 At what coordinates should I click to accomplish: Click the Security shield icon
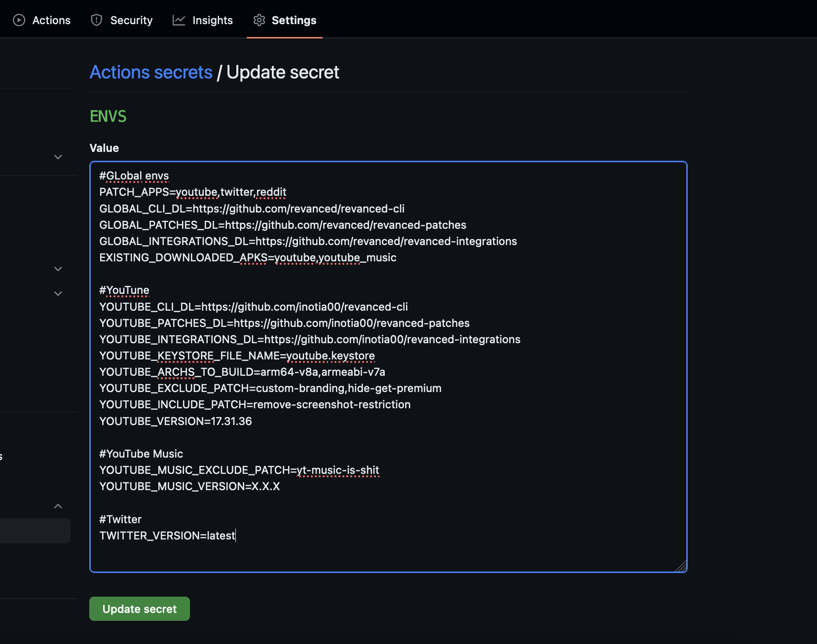click(97, 20)
